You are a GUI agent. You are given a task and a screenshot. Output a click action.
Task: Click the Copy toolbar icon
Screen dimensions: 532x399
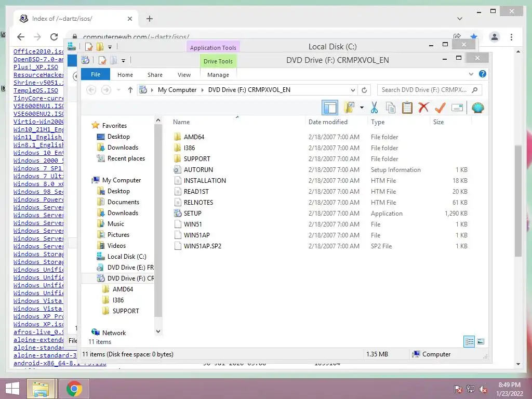tap(391, 108)
